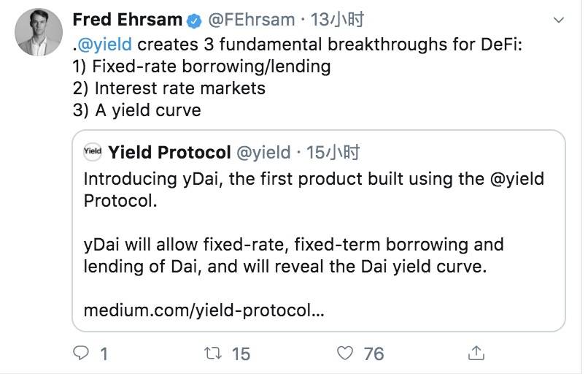Open the medium.com/yield-protocol link
The image size is (588, 374).
coord(204,310)
